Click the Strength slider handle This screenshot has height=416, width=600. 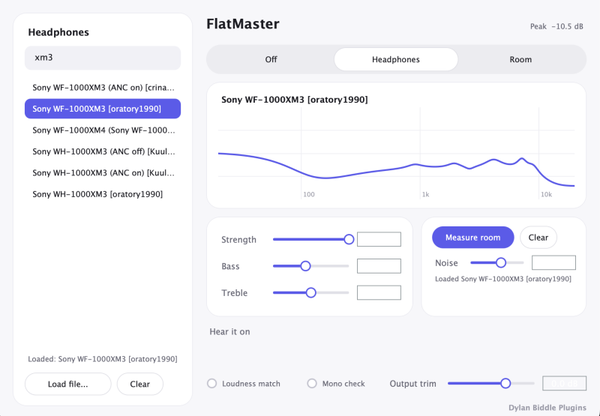[x=349, y=240]
